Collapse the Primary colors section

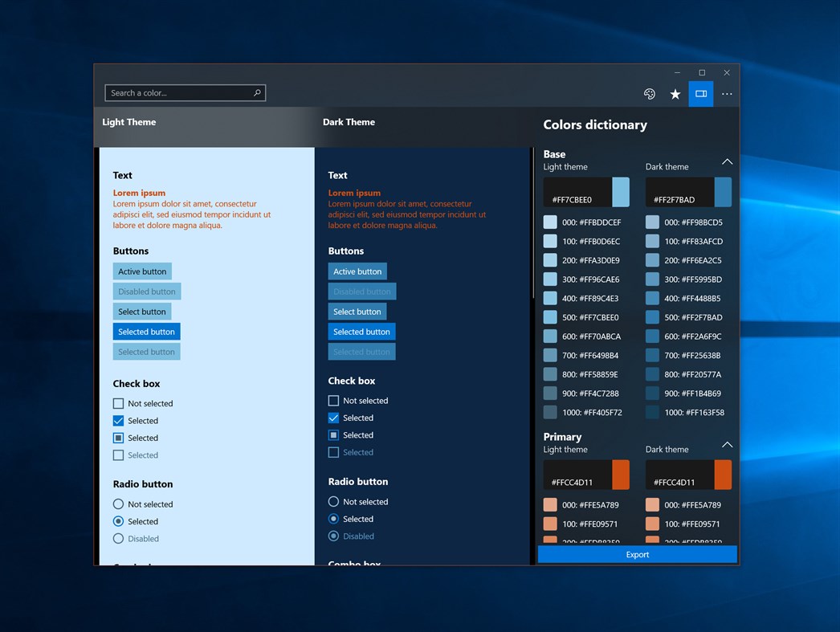727,445
